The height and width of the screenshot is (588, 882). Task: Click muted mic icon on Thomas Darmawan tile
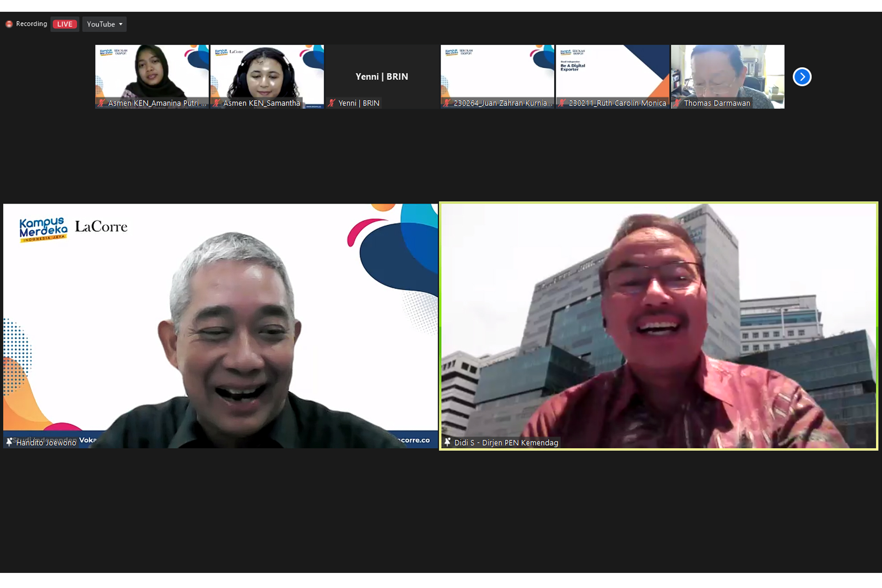pyautogui.click(x=677, y=103)
